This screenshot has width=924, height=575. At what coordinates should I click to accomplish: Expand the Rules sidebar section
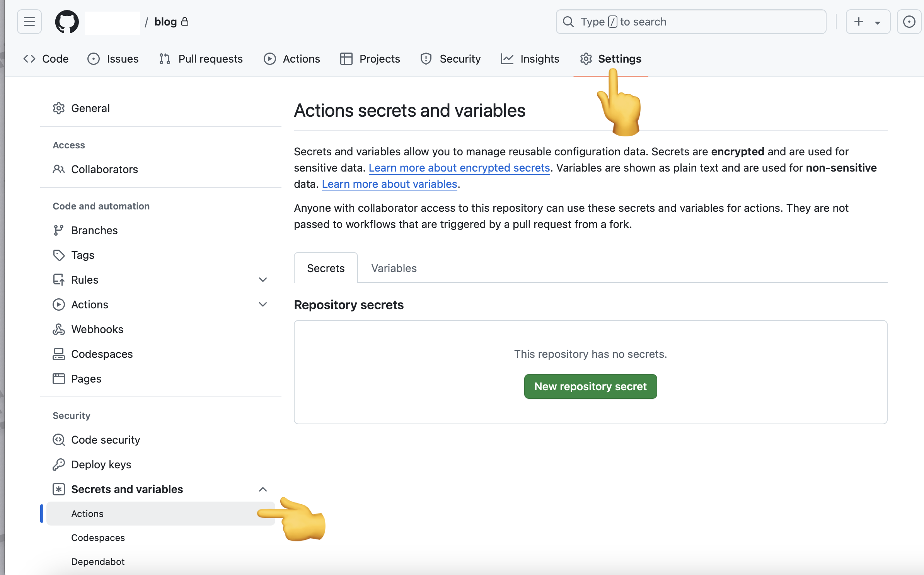(x=263, y=279)
